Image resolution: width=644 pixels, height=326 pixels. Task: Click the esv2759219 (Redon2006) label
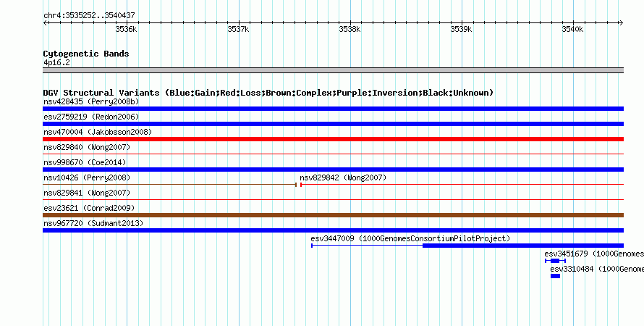[91, 117]
